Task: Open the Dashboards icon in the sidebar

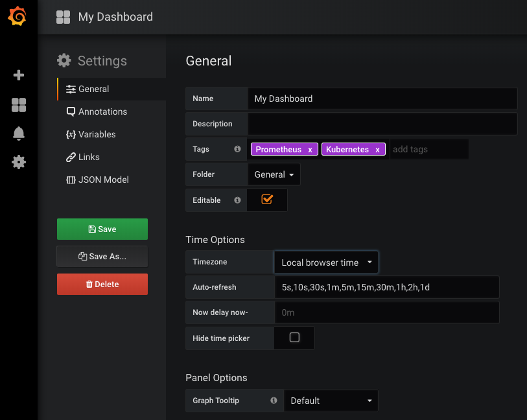Action: click(18, 104)
